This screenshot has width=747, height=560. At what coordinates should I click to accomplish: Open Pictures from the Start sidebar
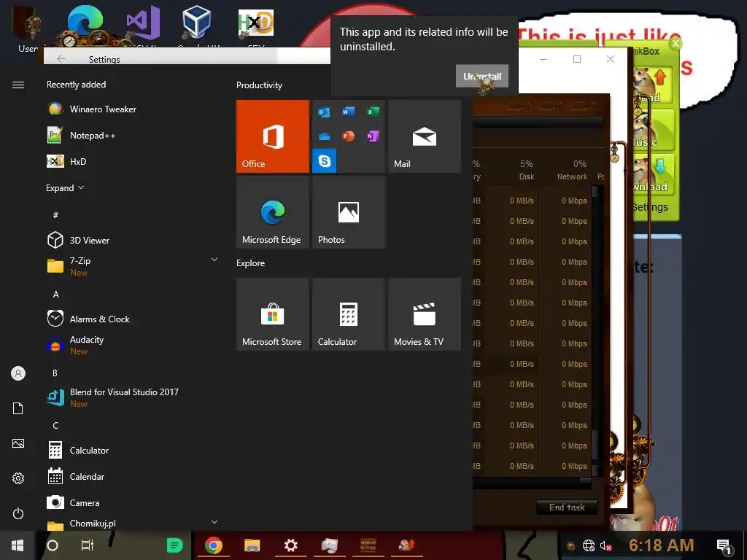(18, 443)
